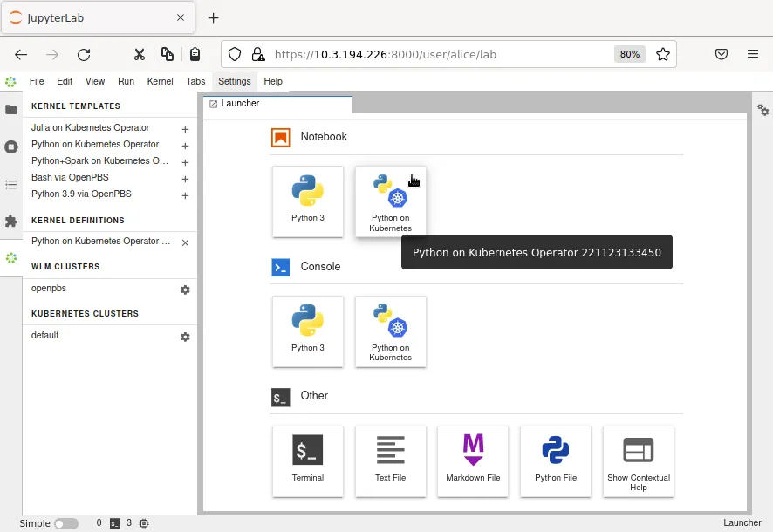Bookmark this page with the star
The image size is (773, 532).
(662, 54)
